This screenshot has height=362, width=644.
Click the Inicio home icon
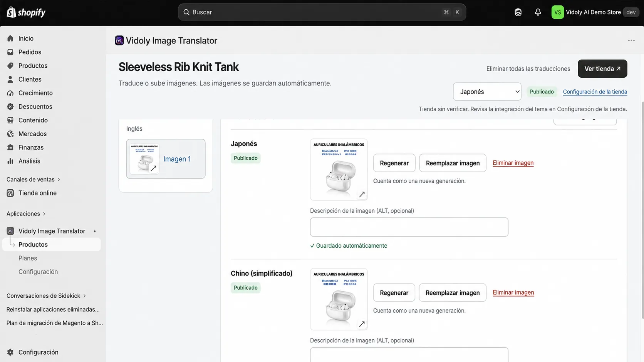[10, 38]
